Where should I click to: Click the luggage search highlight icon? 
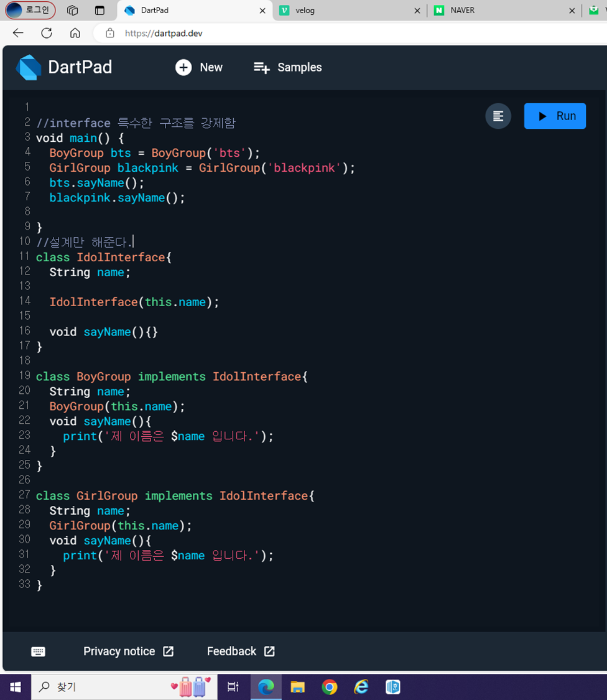191,686
